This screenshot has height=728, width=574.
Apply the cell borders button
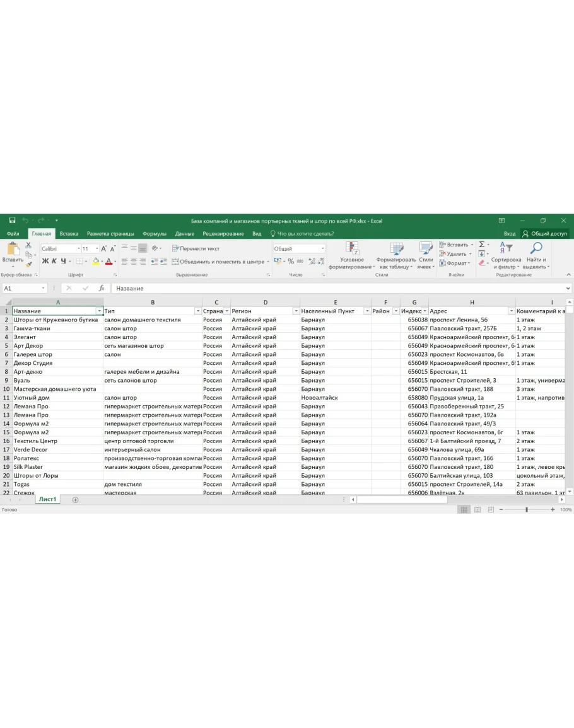[79, 262]
